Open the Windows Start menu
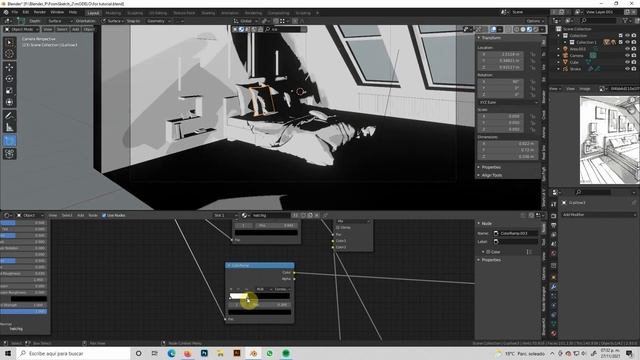 coord(8,353)
